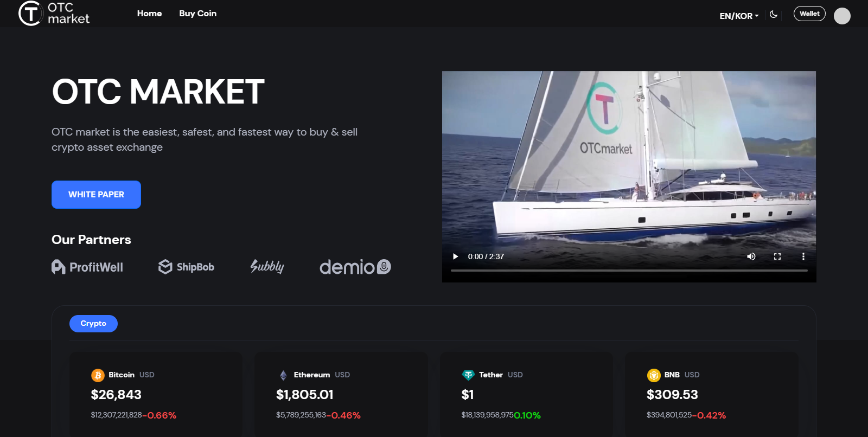Viewport: 868px width, 437px height.
Task: Click the ShipBob partner logo
Action: pyautogui.click(x=186, y=267)
